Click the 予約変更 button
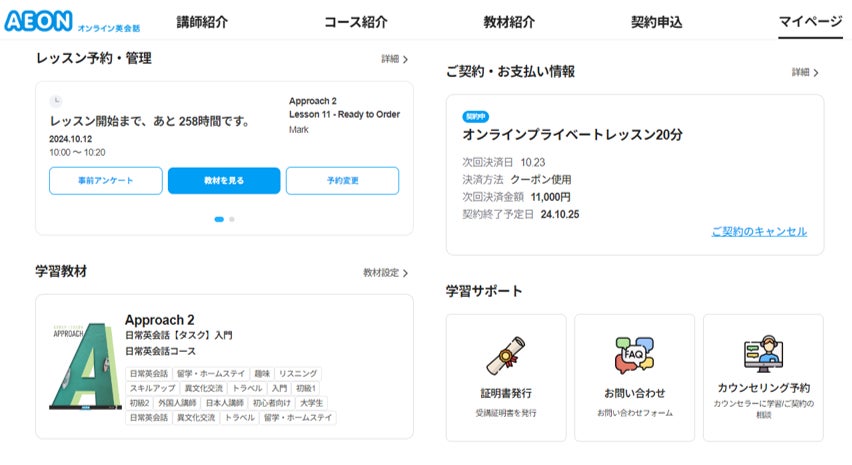 (342, 181)
